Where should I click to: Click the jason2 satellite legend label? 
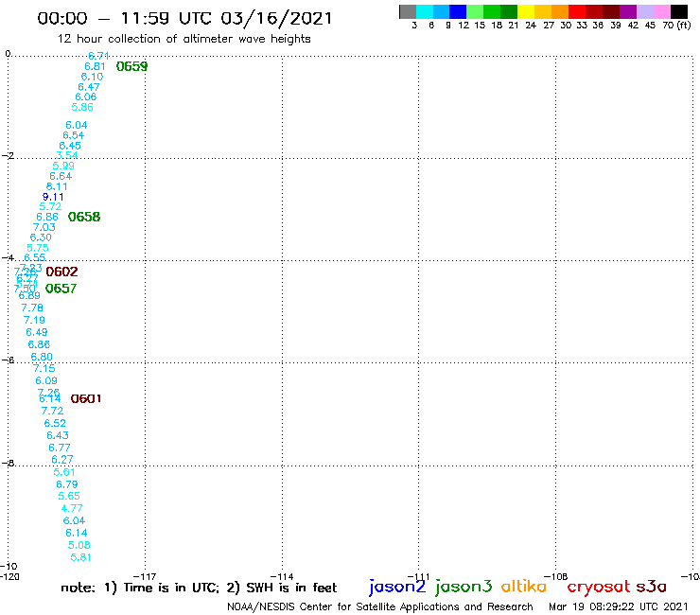(x=397, y=587)
